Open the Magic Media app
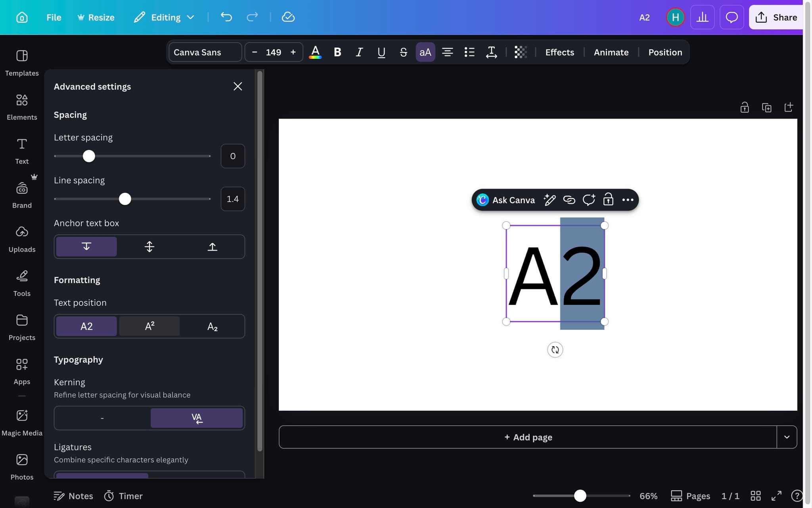This screenshot has width=812, height=508. coord(22,422)
